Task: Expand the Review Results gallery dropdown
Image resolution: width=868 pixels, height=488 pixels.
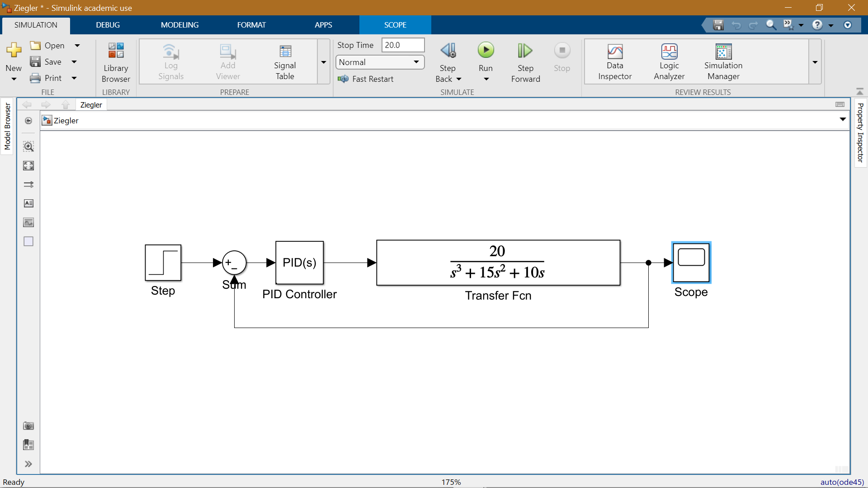Action: tap(815, 62)
